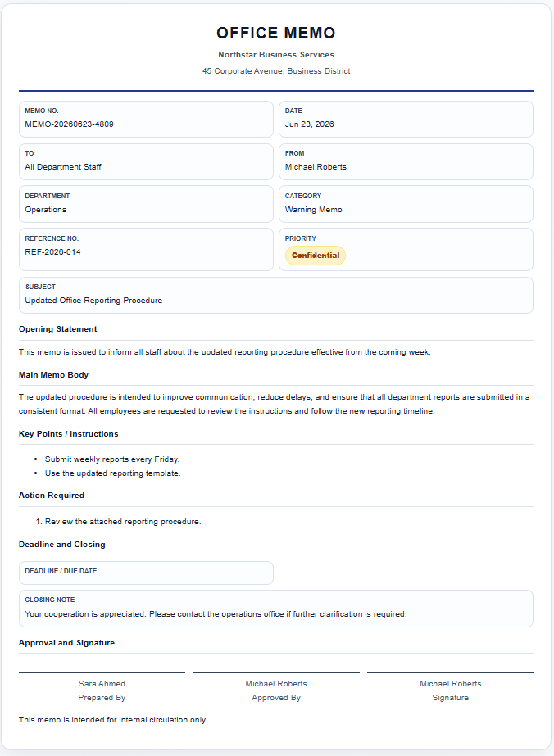Click the empty Deadline / Due Date field
The width and height of the screenshot is (554, 756).
click(x=146, y=573)
